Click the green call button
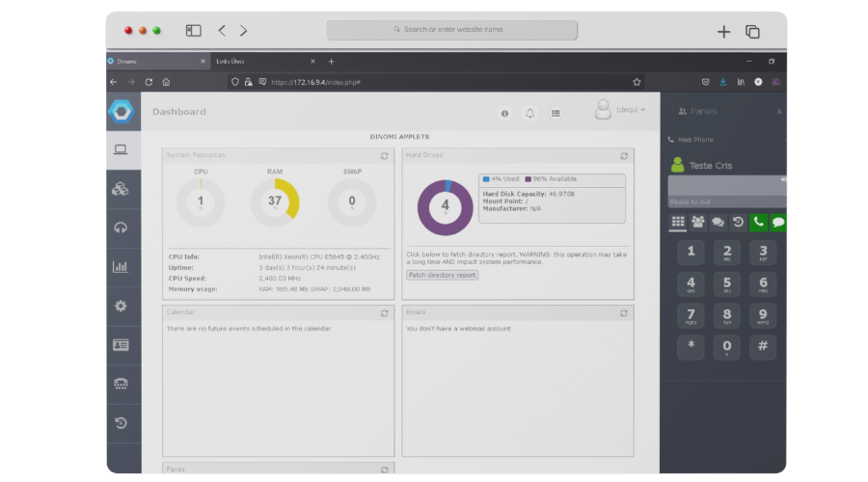 pyautogui.click(x=758, y=223)
